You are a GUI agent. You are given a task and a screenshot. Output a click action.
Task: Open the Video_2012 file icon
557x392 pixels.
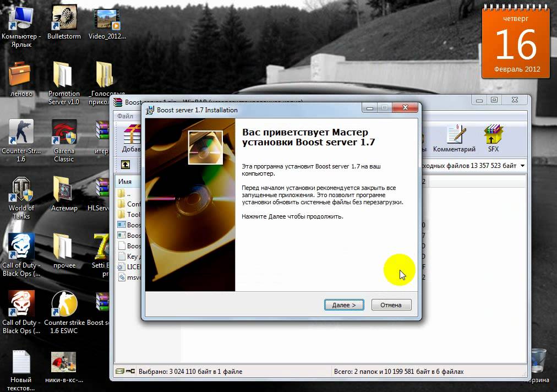[107, 23]
